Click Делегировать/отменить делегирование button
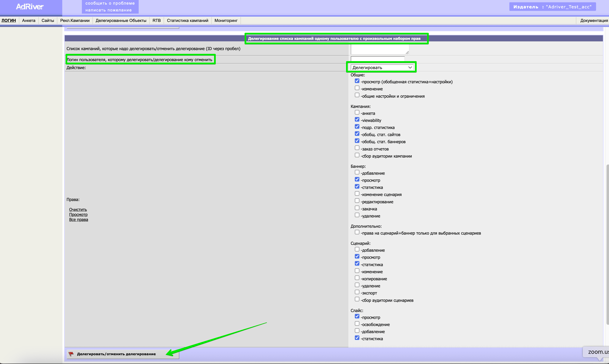Viewport: 609px width, 364px height. (x=123, y=354)
